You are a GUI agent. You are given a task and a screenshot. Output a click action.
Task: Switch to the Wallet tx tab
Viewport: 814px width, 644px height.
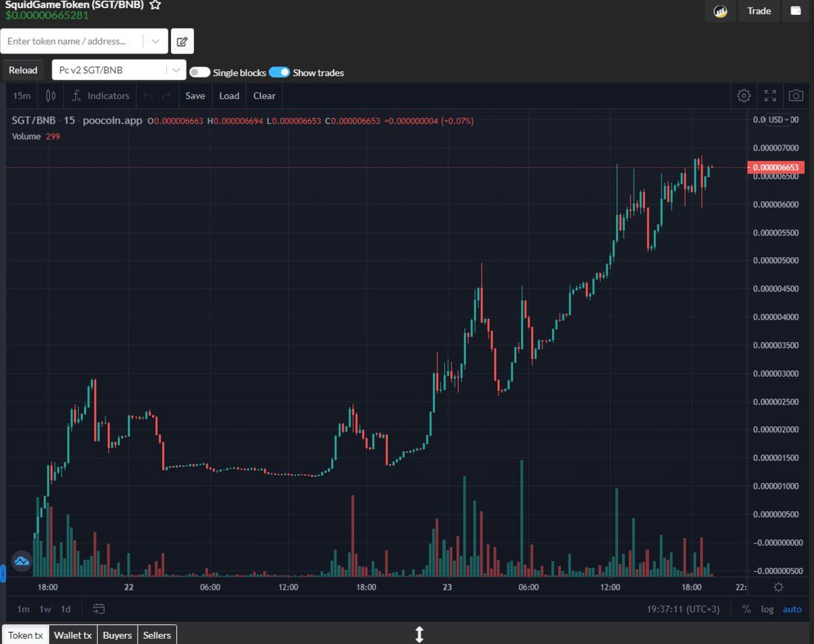(x=73, y=635)
